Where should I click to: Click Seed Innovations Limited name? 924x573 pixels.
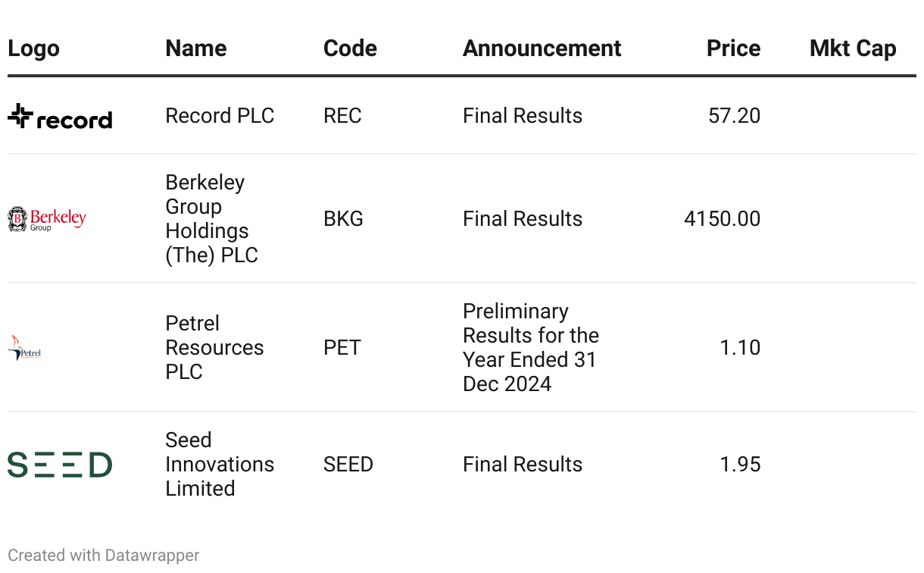[220, 465]
